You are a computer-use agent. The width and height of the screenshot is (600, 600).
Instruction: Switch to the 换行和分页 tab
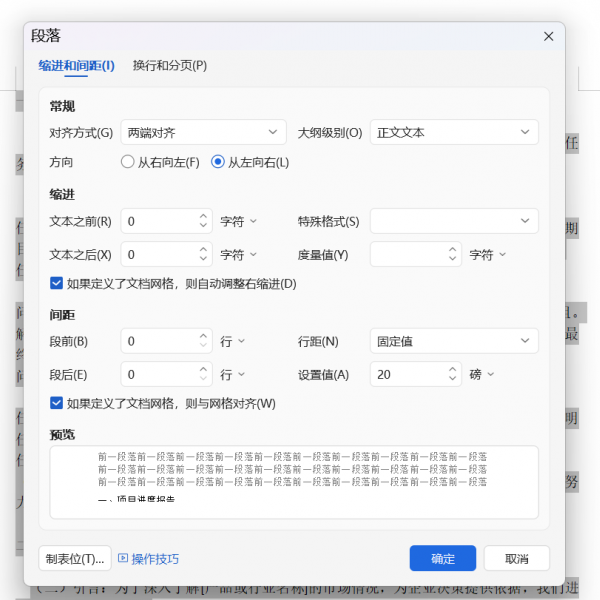tap(170, 66)
